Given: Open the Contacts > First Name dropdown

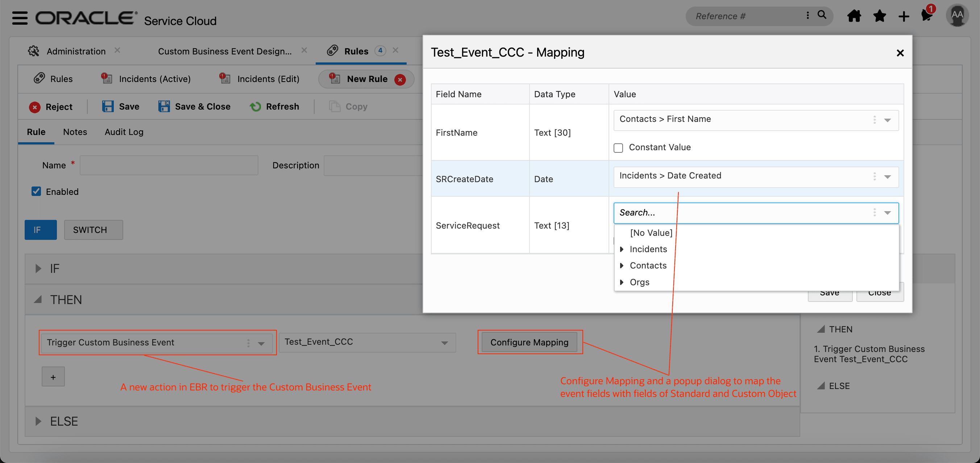Looking at the screenshot, I should pyautogui.click(x=887, y=120).
